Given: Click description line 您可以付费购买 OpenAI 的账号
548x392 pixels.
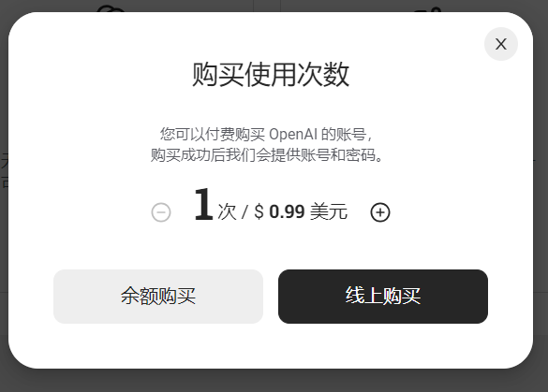Looking at the screenshot, I should (267, 134).
